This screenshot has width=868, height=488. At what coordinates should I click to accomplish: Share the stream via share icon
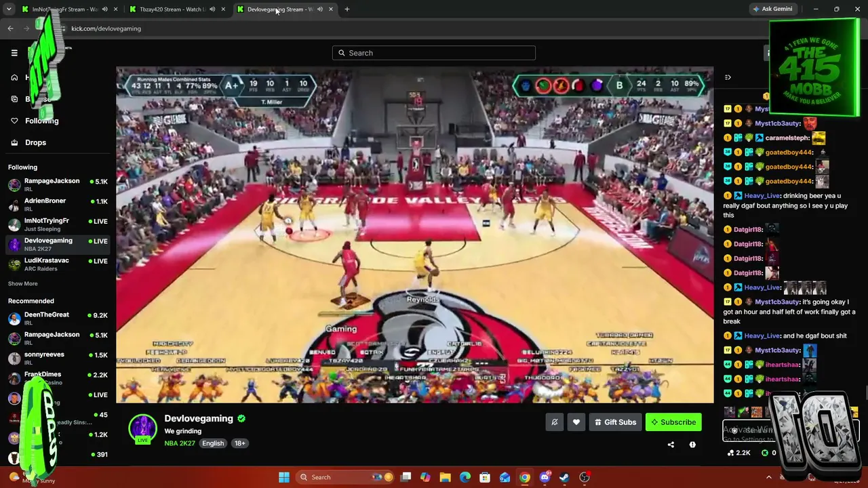pos(671,445)
